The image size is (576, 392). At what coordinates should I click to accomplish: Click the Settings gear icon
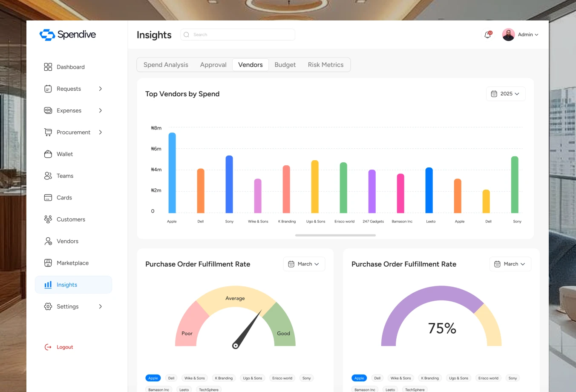point(48,306)
